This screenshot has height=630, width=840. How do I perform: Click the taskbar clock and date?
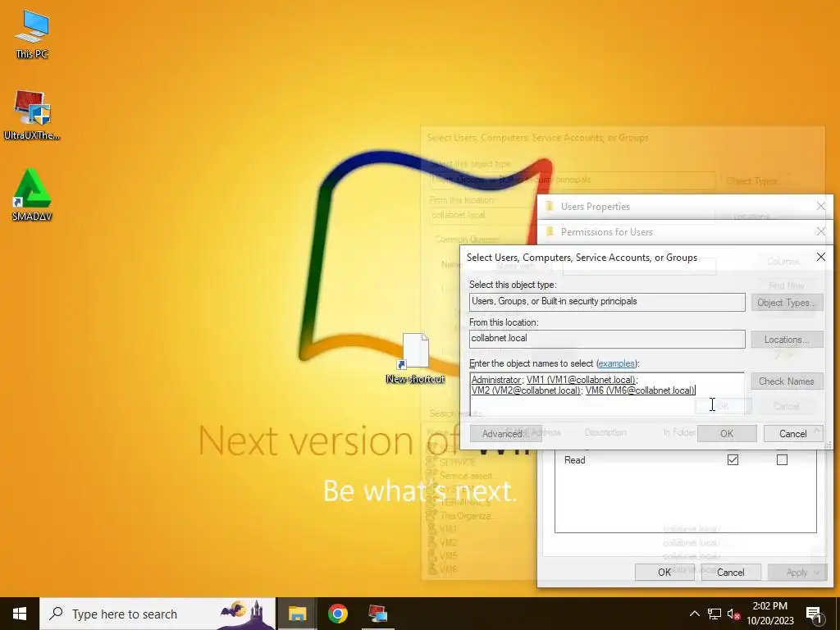click(770, 614)
